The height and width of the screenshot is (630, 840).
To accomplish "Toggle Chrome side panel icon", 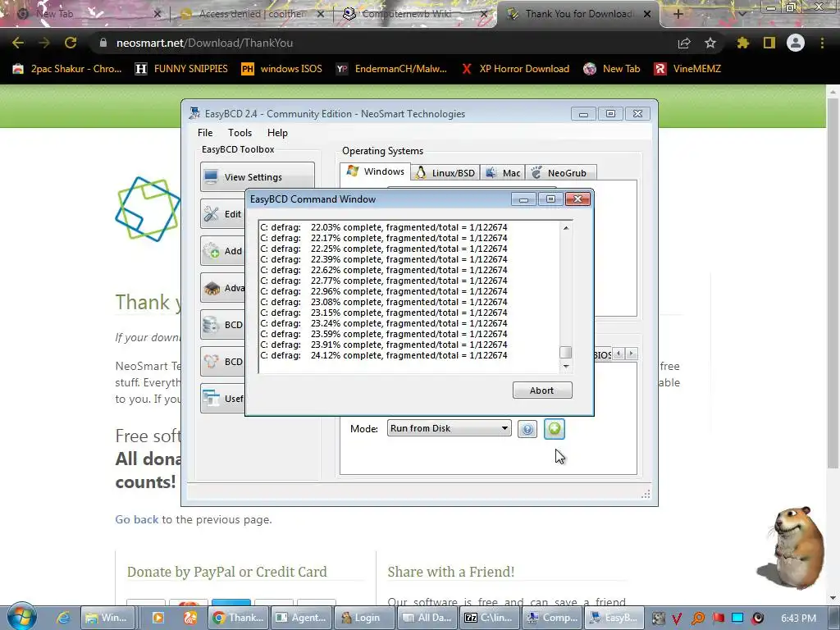I will (x=769, y=43).
